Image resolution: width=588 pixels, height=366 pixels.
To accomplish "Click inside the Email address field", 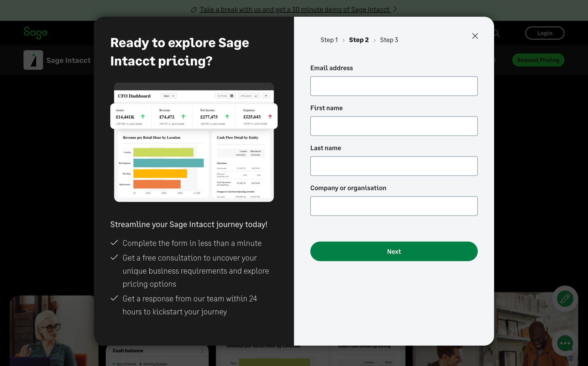I will (394, 86).
